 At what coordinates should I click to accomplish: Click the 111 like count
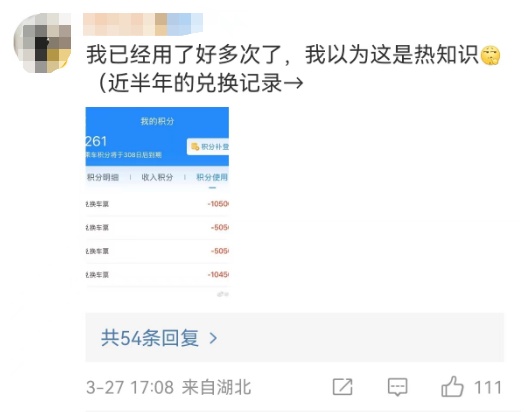point(488,387)
